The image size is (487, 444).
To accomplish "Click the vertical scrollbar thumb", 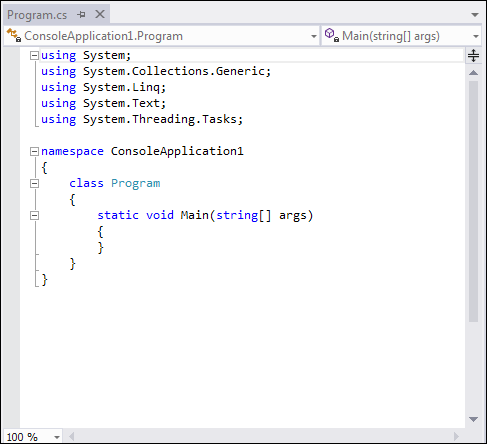I will 473,201.
